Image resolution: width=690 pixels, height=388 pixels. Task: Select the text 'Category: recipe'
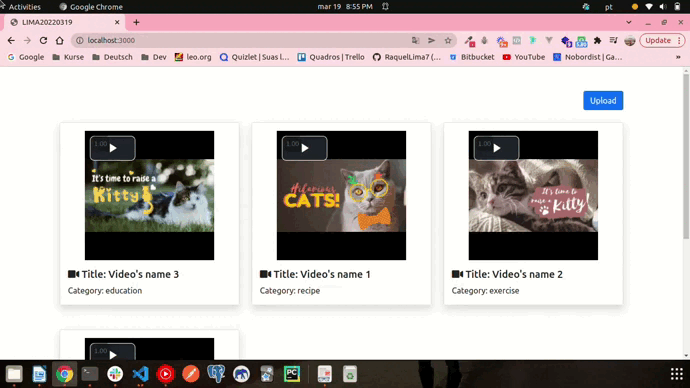(x=290, y=290)
